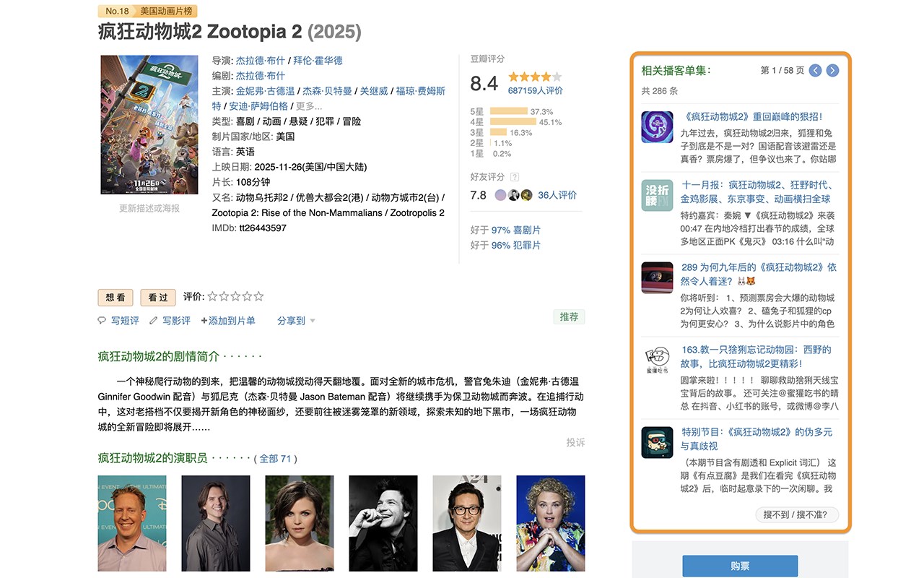Screen dimensions: 924x578
Task: Open podcast 特别节目 伪多元与真歧视 title
Action: [x=757, y=439]
